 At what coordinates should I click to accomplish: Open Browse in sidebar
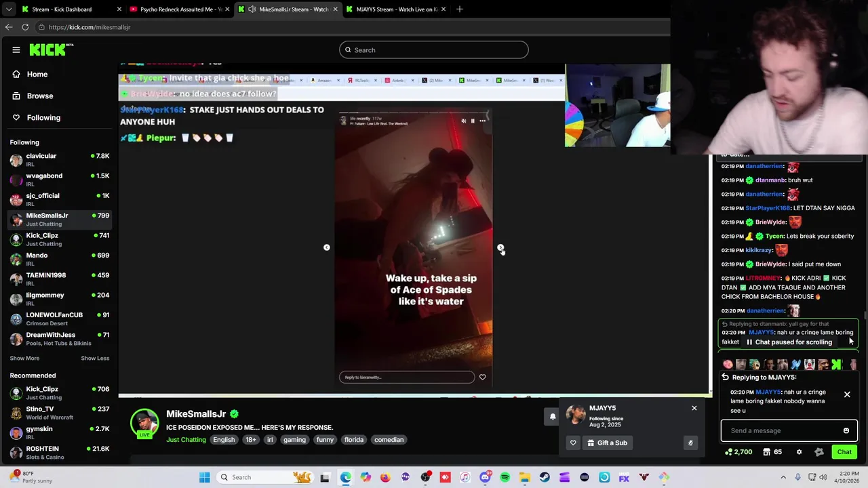coord(40,96)
